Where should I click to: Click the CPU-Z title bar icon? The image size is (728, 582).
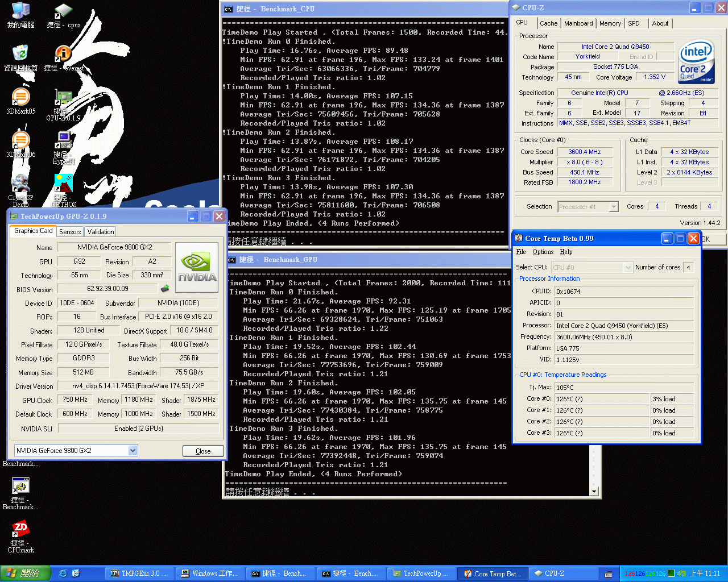point(516,8)
